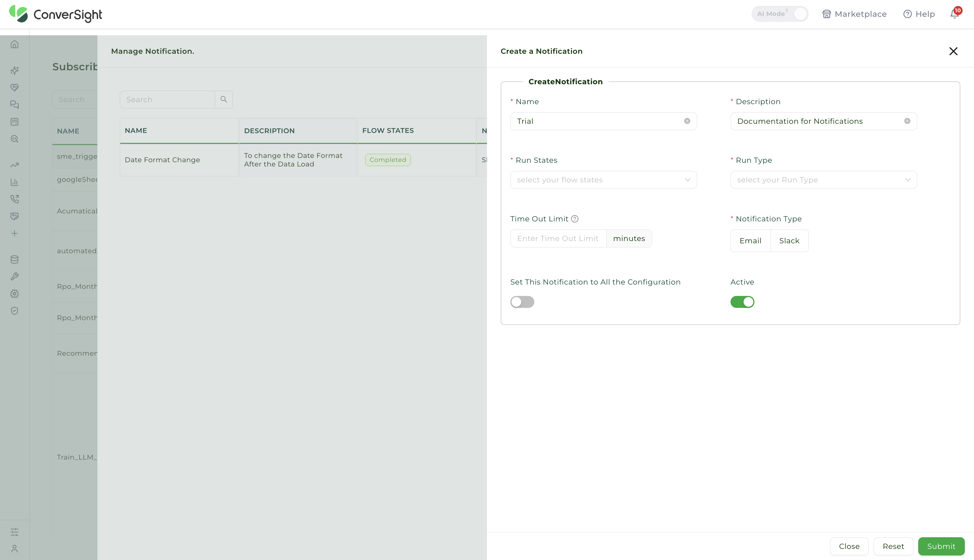The height and width of the screenshot is (560, 974).
Task: Turn off the Active toggle
Action: click(x=742, y=302)
